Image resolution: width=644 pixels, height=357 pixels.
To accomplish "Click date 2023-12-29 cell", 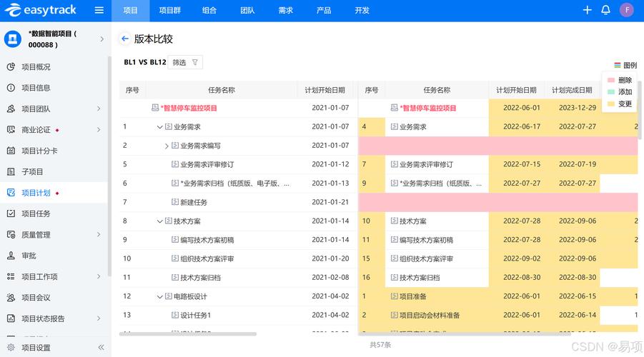I will tap(578, 108).
